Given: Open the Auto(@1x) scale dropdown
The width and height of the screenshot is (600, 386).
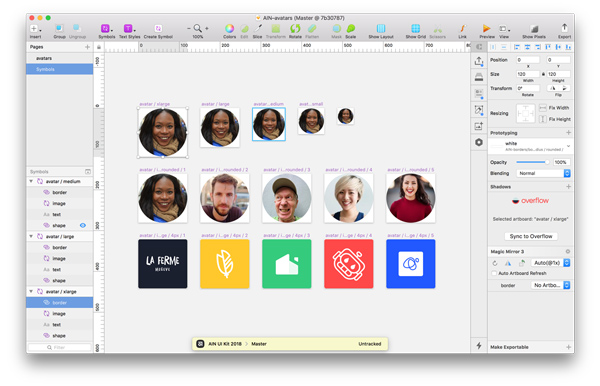Looking at the screenshot, I should coord(551,263).
